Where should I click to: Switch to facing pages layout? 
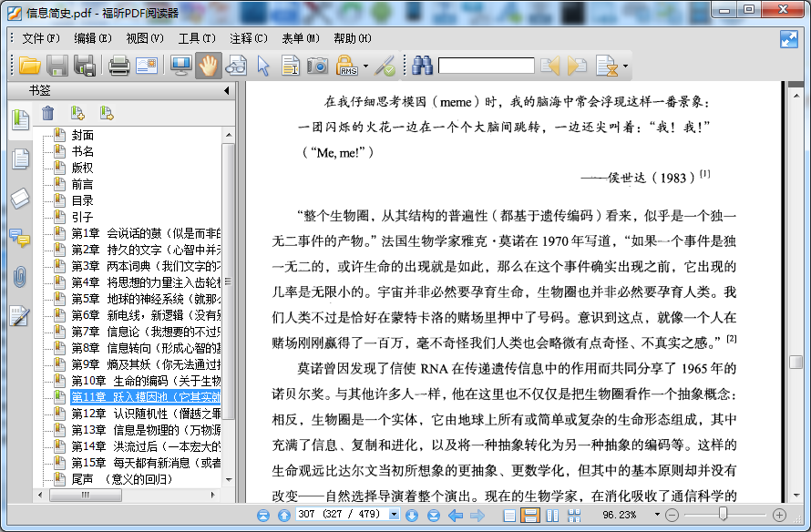coord(552,515)
